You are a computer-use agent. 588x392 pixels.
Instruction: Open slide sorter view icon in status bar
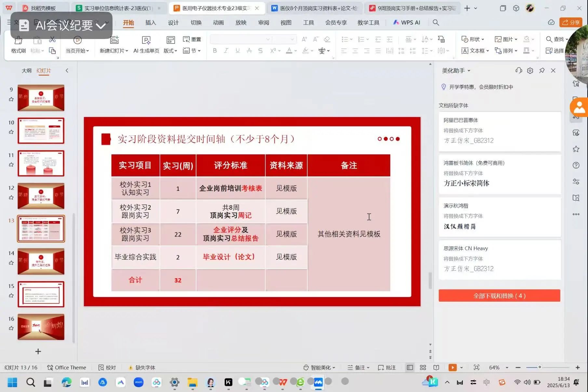pyautogui.click(x=423, y=367)
